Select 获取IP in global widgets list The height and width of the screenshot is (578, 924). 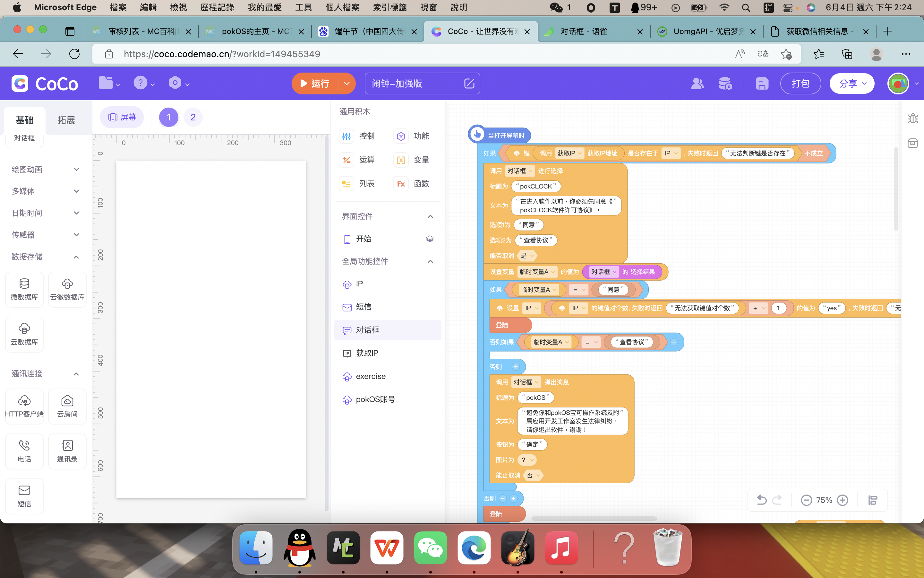[388, 353]
